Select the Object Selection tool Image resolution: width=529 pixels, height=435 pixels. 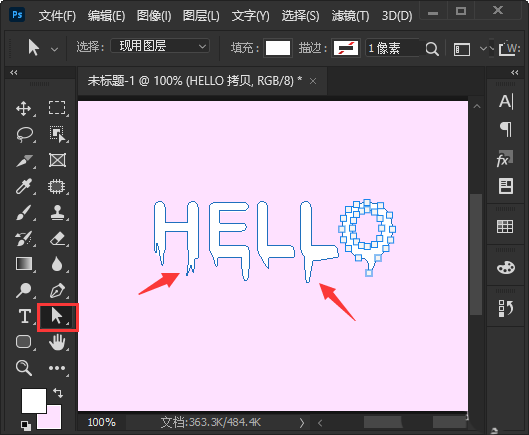(x=57, y=134)
